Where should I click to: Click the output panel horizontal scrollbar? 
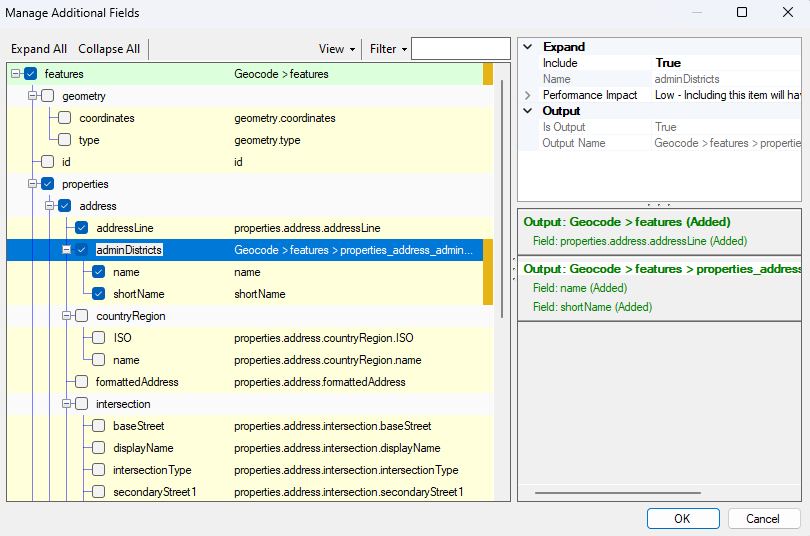tap(618, 493)
